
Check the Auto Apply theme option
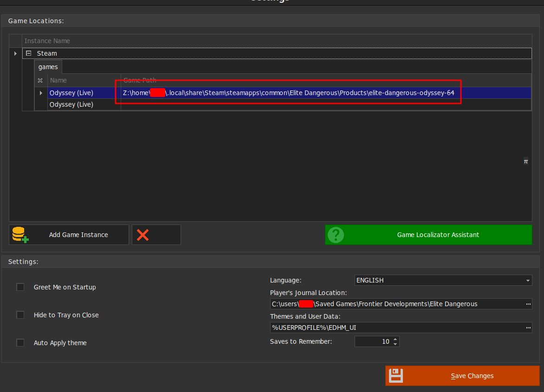[x=20, y=342]
